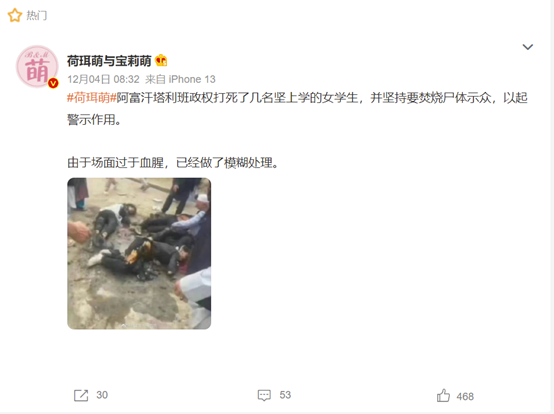Click the membership crown badge beside username
Image resolution: width=554 pixels, height=414 pixels.
click(x=161, y=61)
